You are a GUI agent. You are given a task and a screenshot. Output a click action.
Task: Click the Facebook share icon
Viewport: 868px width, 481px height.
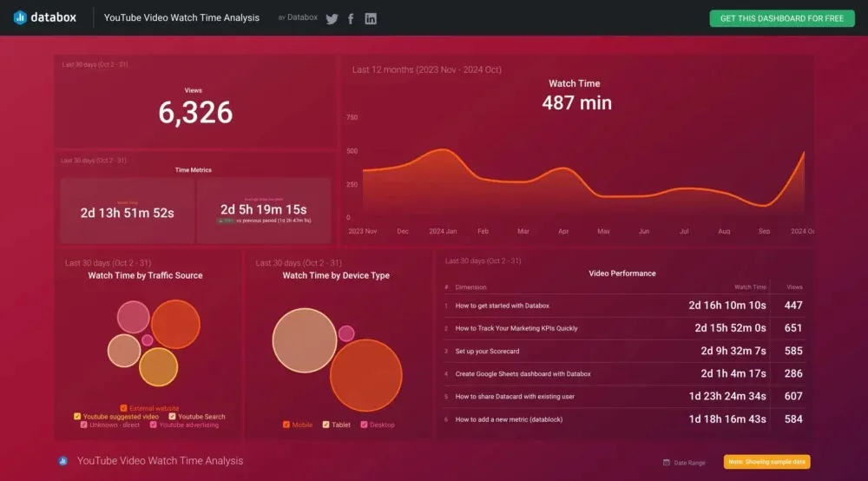point(351,18)
